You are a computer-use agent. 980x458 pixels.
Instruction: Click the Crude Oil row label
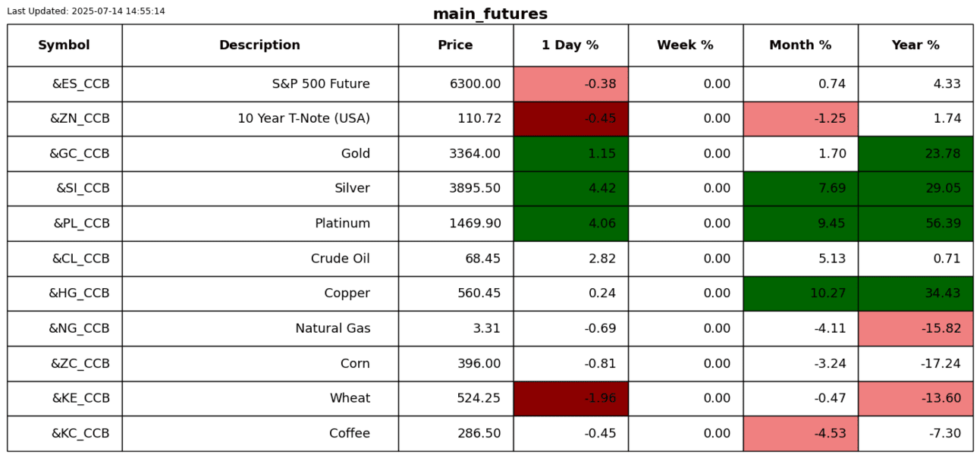340,259
